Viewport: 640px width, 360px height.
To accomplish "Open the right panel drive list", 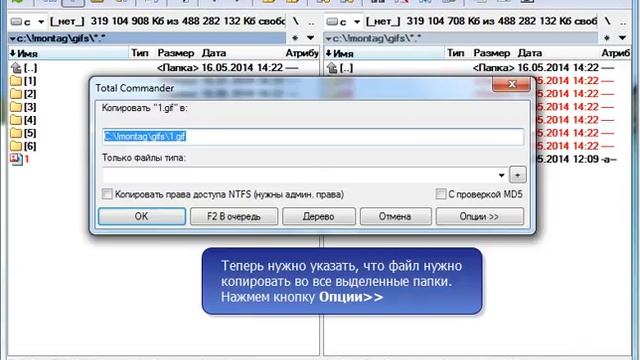I will click(343, 22).
